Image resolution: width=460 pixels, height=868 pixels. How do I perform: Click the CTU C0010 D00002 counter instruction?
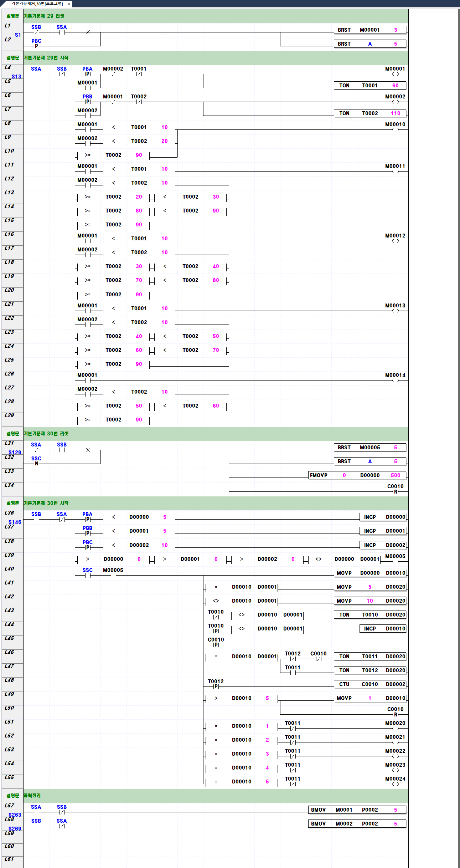(x=369, y=684)
